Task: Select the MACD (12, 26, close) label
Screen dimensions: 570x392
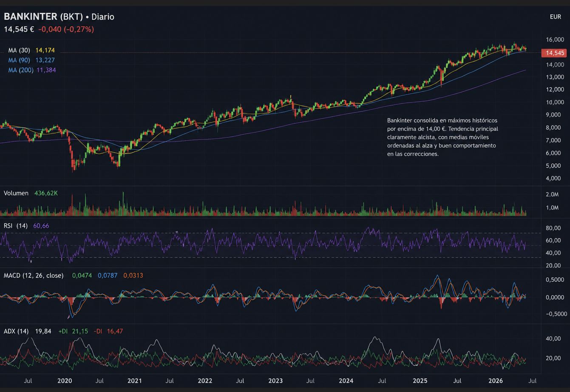Action: (34, 276)
